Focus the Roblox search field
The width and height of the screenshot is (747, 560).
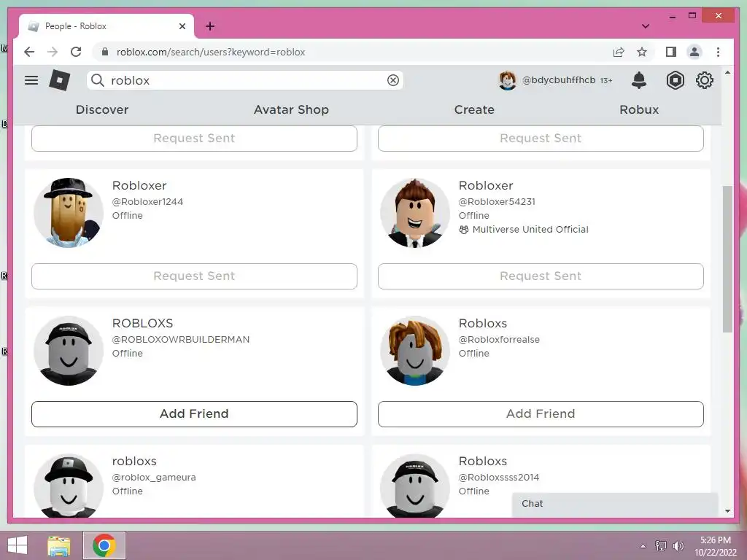coord(245,80)
